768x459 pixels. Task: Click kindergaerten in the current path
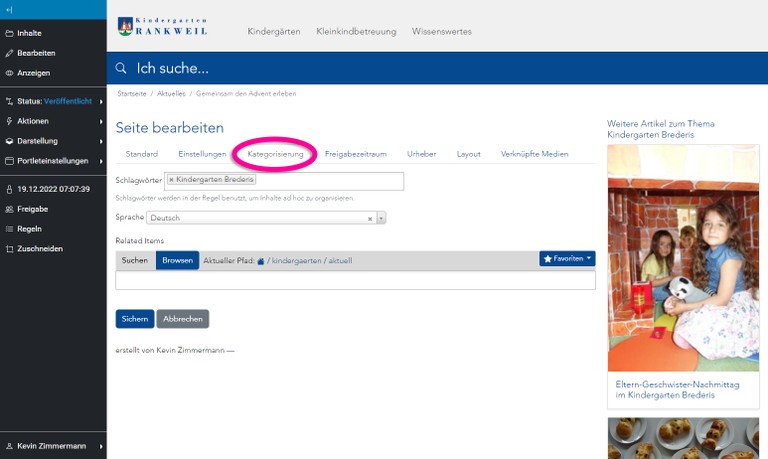point(296,261)
